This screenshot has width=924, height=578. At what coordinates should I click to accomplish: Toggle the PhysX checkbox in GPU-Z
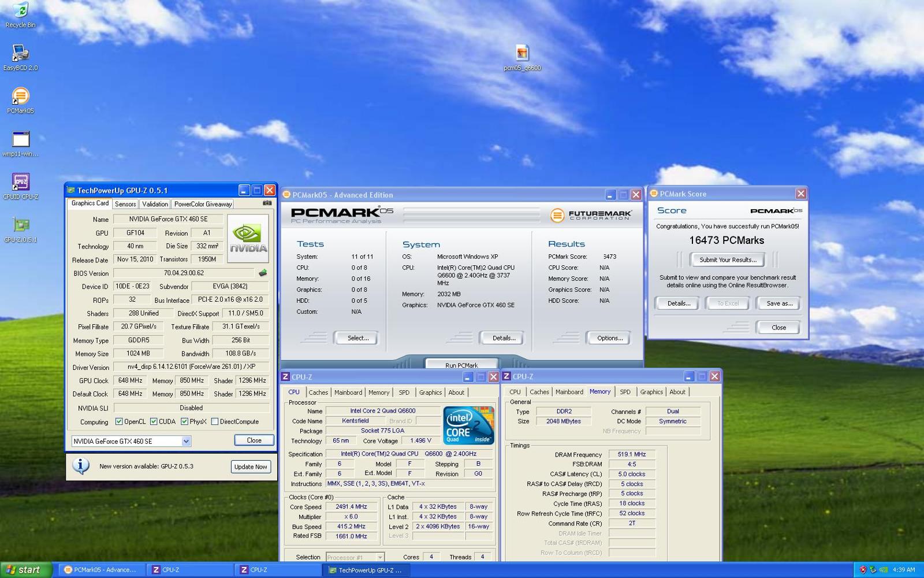184,421
